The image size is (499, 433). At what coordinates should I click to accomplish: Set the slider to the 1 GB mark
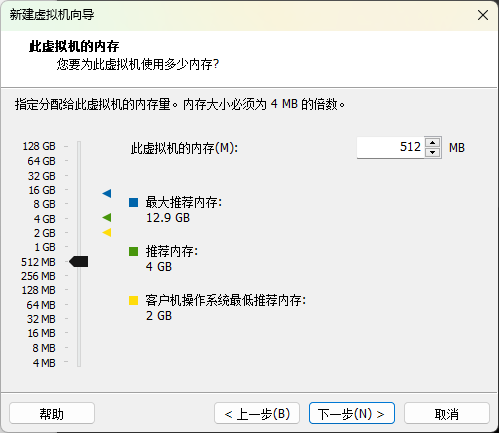[79, 247]
